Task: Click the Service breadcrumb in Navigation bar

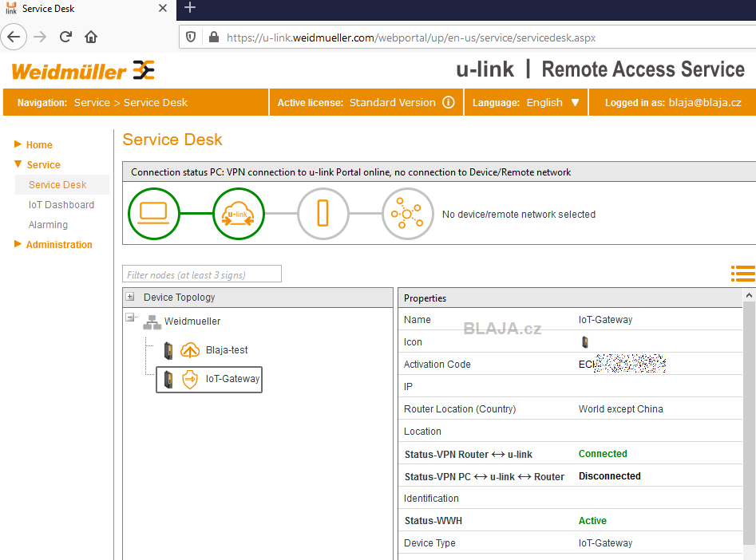Action: point(92,103)
